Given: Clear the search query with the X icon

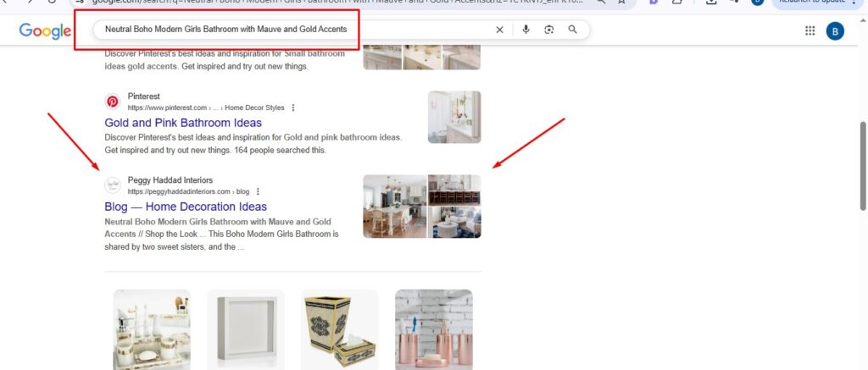Looking at the screenshot, I should tap(499, 30).
